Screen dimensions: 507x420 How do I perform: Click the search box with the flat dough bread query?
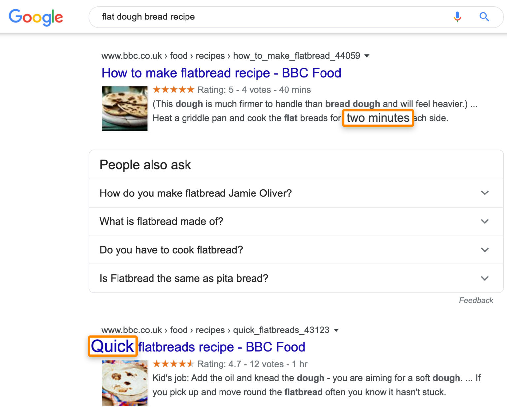point(264,17)
